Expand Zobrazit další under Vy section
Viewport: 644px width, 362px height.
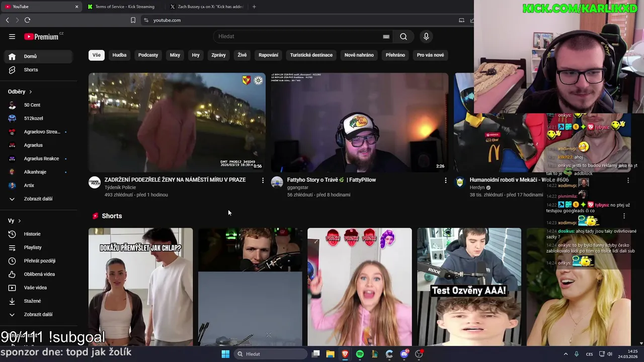point(39,314)
